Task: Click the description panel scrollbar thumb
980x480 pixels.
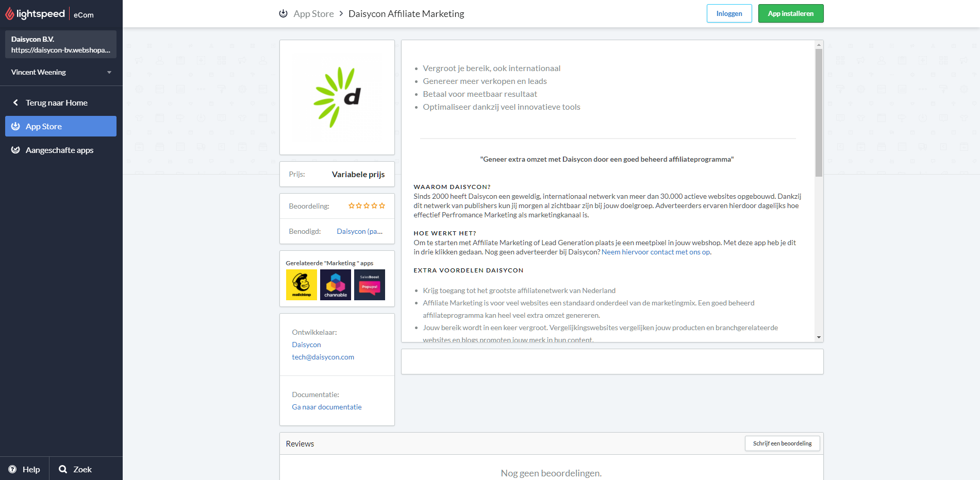Action: [819, 113]
